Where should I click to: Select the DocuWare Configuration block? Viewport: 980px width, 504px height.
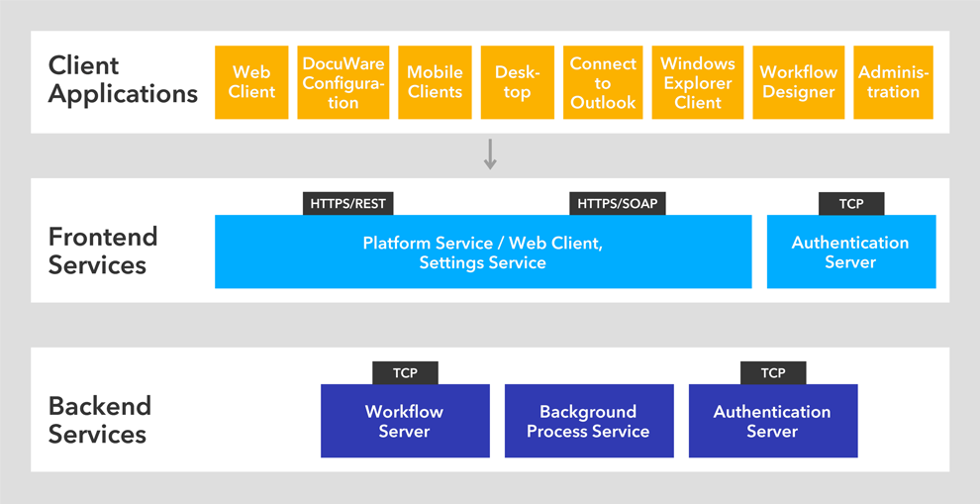pyautogui.click(x=343, y=82)
